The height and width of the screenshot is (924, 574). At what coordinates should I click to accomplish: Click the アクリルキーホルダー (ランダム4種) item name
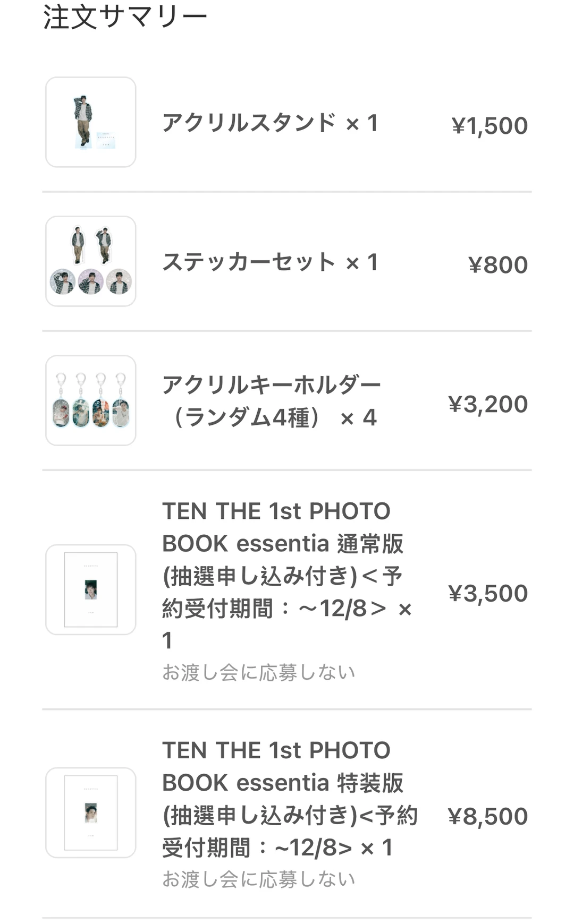272,401
